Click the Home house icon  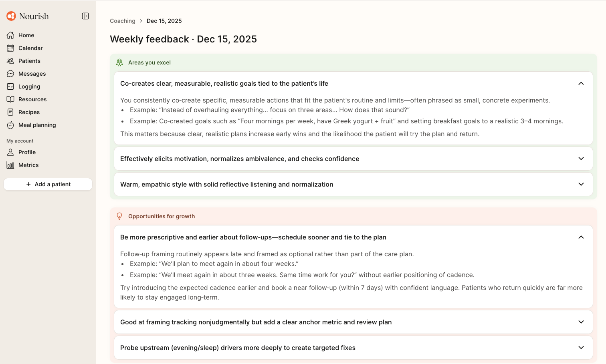[x=10, y=35]
